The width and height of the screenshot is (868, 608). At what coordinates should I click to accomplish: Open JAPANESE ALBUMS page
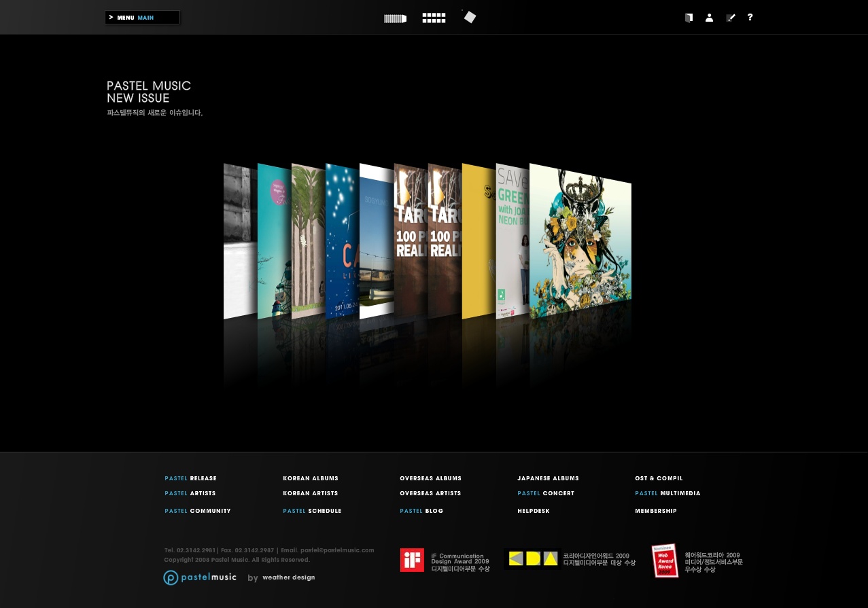coord(548,478)
